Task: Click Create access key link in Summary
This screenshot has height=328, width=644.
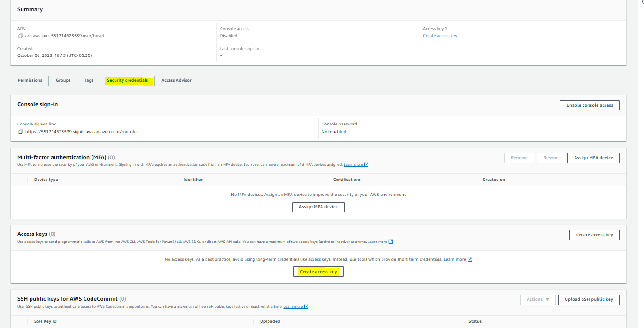Action: [440, 36]
